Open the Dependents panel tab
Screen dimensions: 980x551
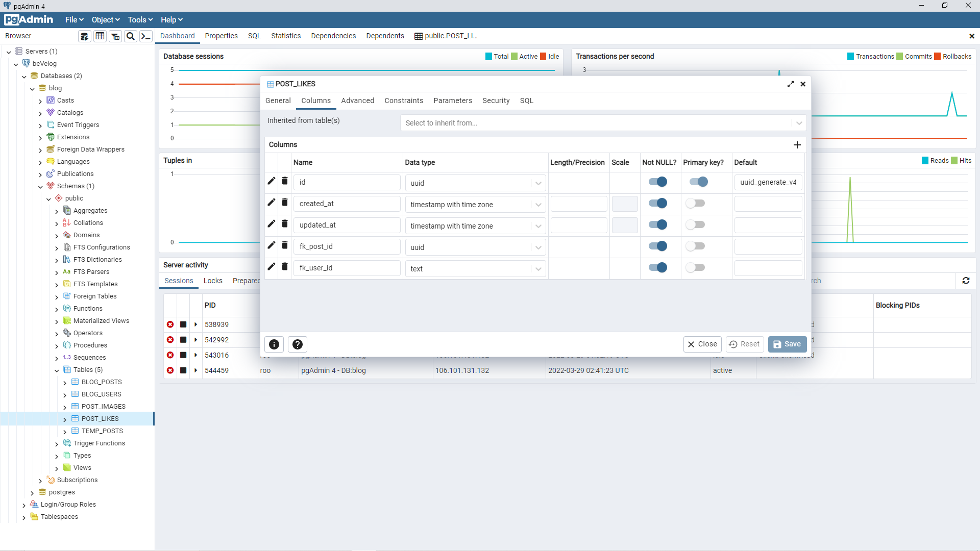coord(385,36)
